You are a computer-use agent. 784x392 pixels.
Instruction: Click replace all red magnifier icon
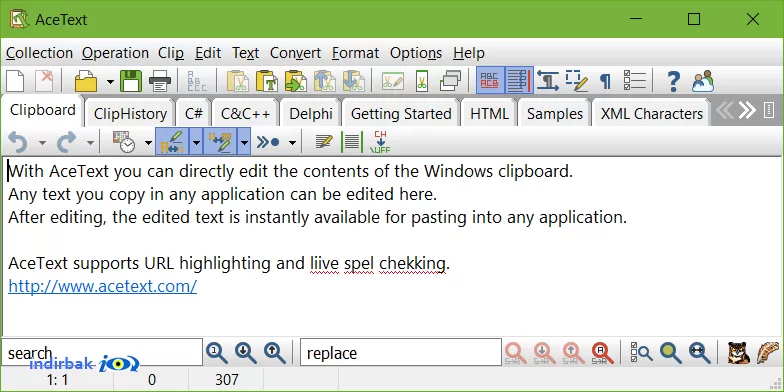(x=602, y=353)
